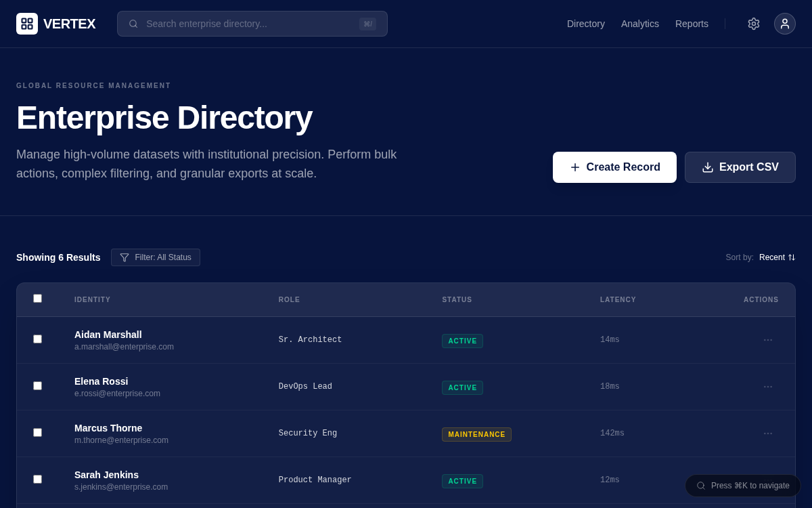The image size is (812, 508).
Task: Click the MAINTENANCE badge for Marcus Thorne
Action: coord(476,434)
